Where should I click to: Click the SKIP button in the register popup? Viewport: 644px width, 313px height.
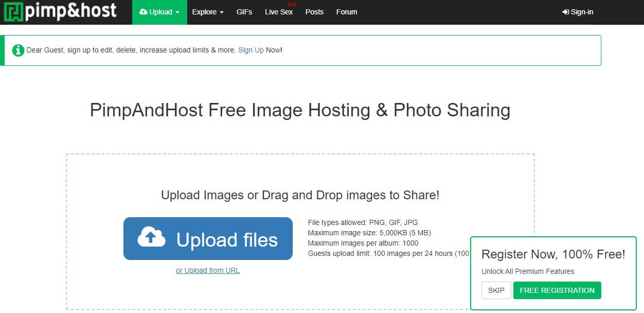[x=496, y=290]
